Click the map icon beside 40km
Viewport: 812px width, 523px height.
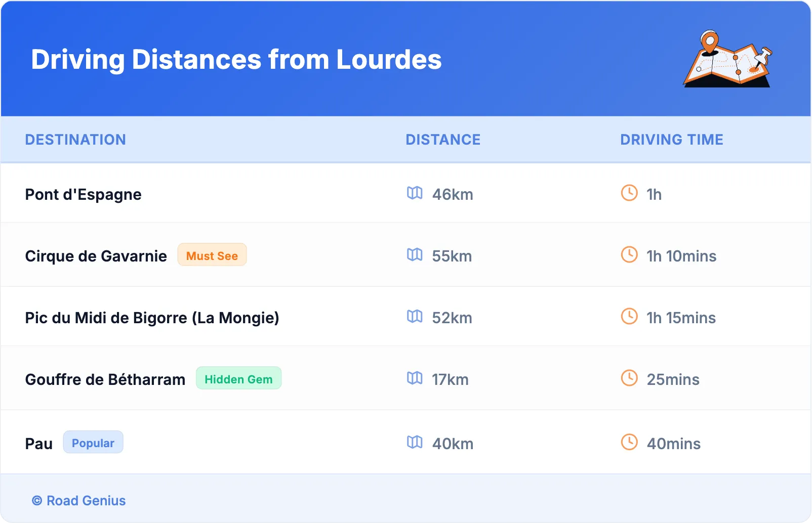tap(415, 442)
